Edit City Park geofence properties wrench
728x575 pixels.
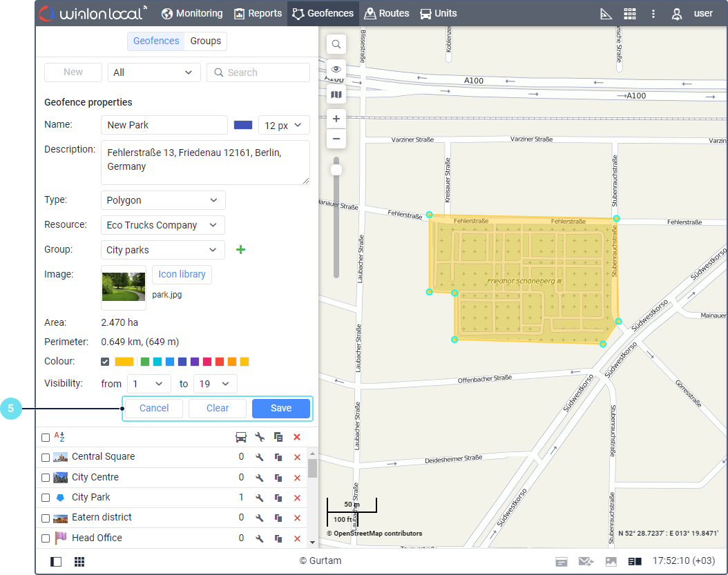260,498
